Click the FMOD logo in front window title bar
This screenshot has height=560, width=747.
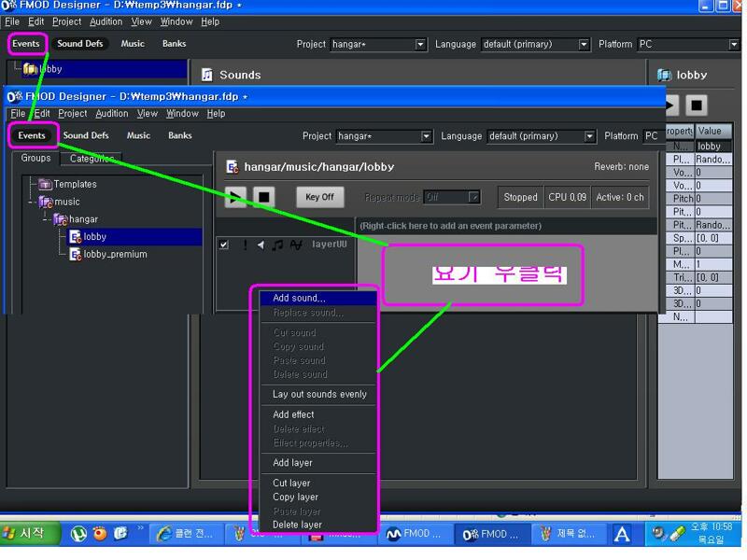15,97
